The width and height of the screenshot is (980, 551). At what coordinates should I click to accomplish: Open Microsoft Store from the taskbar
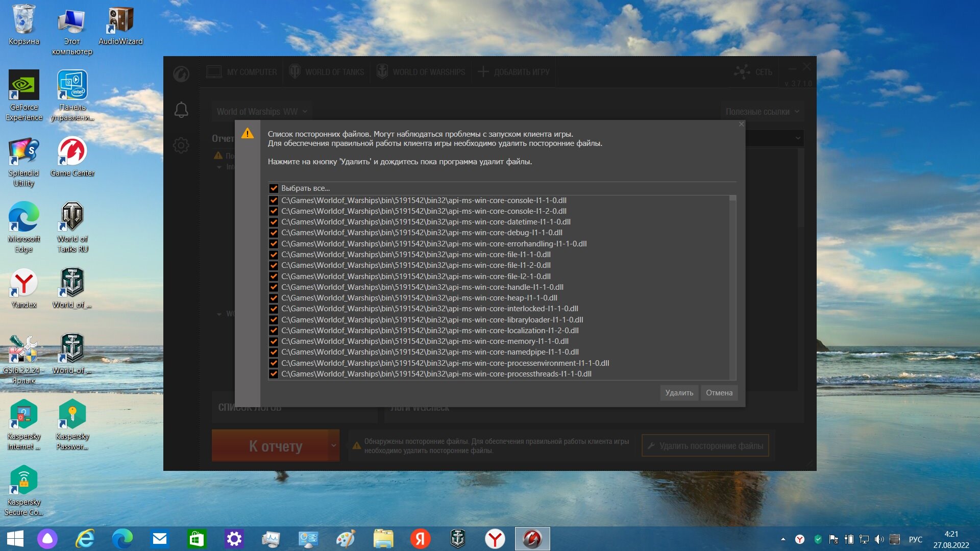pos(197,539)
